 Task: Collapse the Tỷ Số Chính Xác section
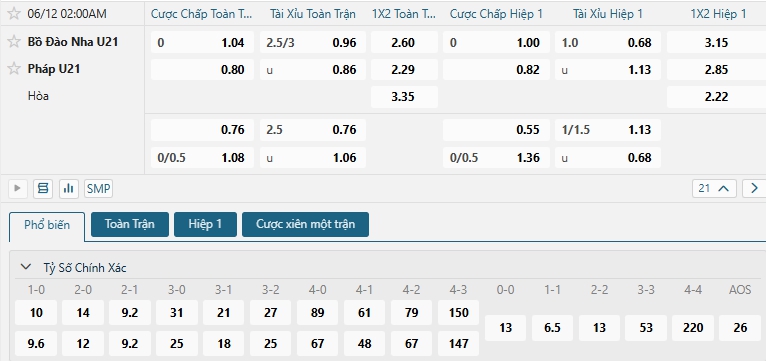[x=25, y=267]
